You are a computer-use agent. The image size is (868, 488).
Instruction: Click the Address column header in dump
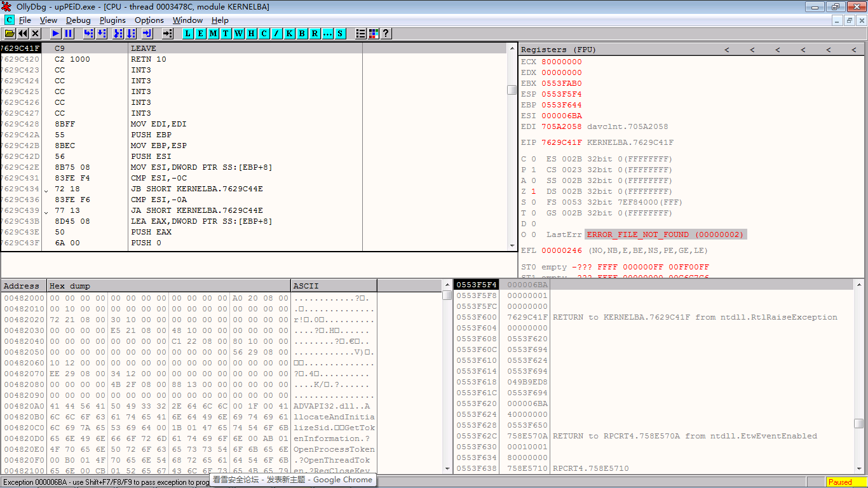tap(24, 286)
